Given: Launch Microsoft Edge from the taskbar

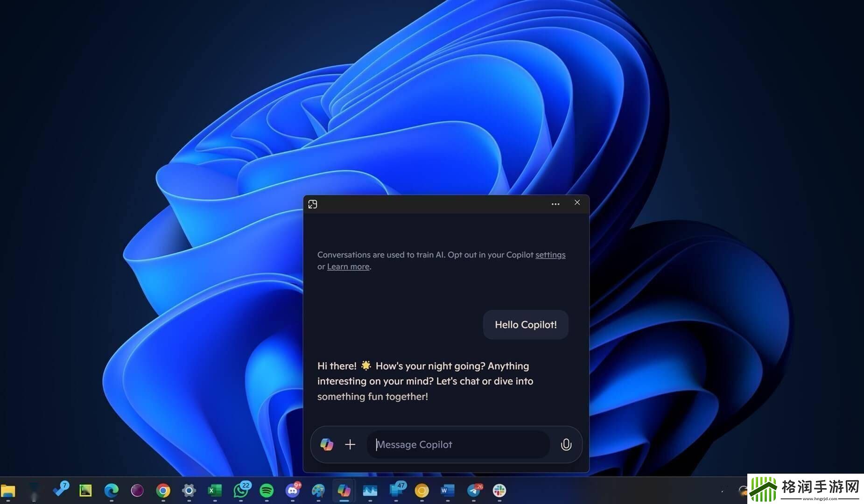Looking at the screenshot, I should coord(111,491).
